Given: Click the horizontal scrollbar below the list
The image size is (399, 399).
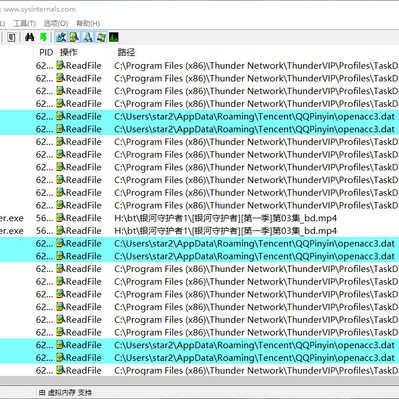Looking at the screenshot, I should [x=199, y=381].
